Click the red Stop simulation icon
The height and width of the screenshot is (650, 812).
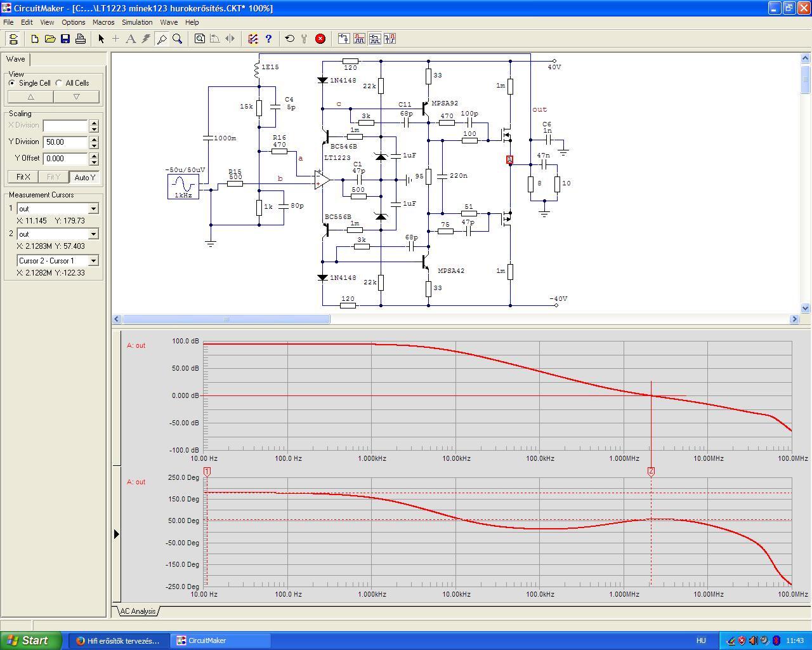[x=320, y=39]
